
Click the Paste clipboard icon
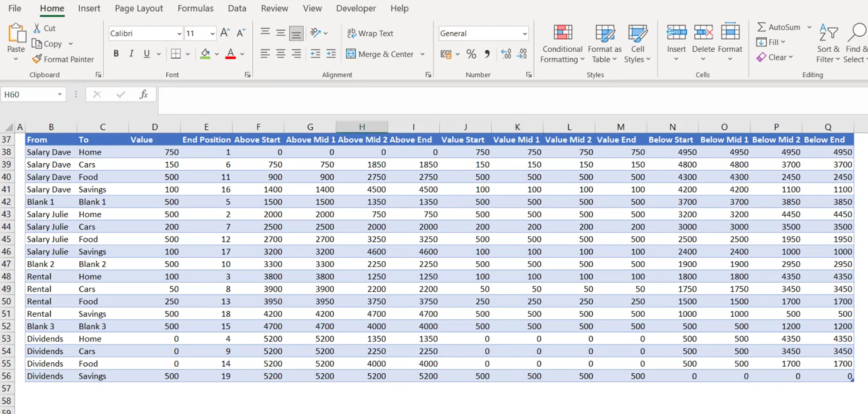pos(16,34)
